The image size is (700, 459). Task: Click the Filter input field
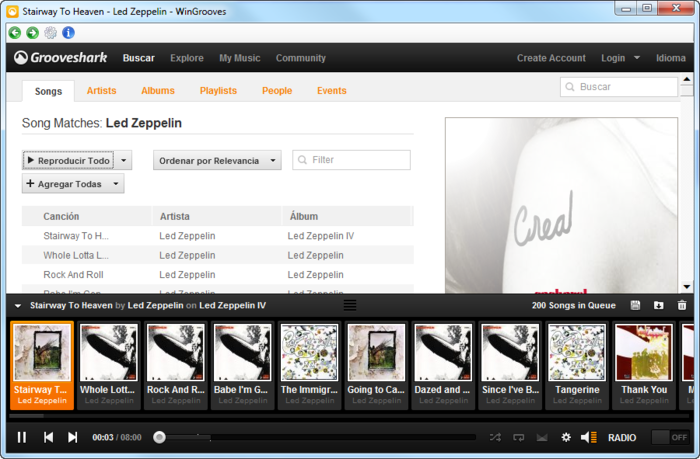click(x=351, y=160)
